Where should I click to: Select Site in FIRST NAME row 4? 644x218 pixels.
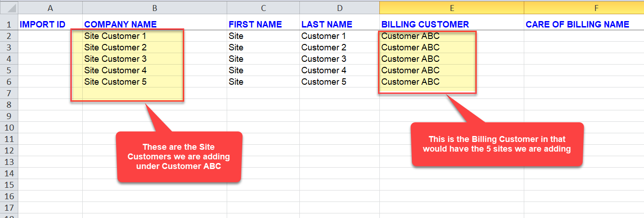(x=236, y=59)
